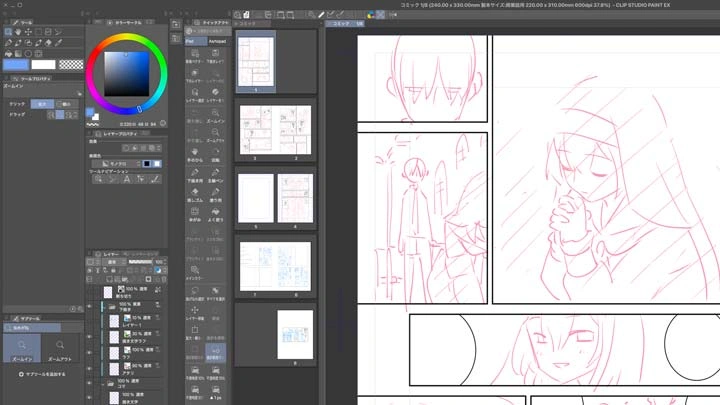Select the Zoom Out sub tool
Viewport: 720px width, 405px height.
[60, 347]
